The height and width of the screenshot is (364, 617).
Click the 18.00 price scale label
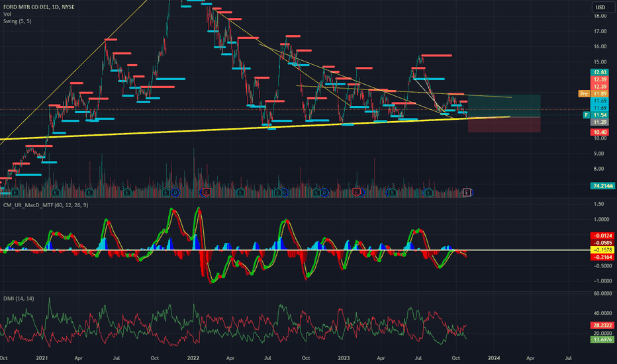pos(600,16)
